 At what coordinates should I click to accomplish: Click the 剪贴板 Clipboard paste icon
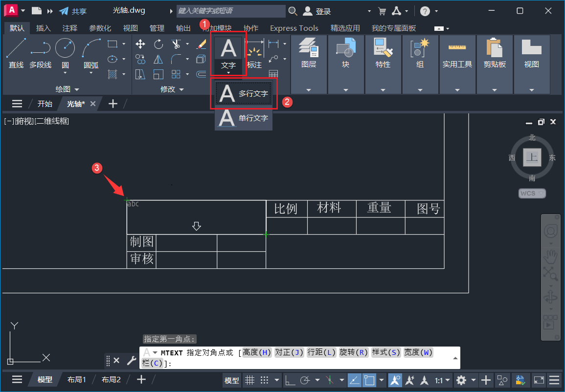495,49
